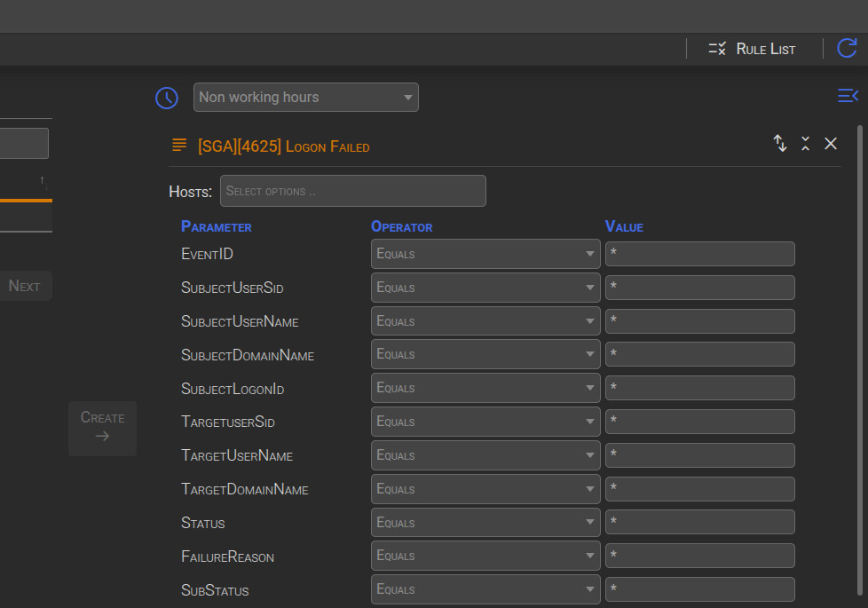Collapse the Logon Failed rule section
Image resolution: width=868 pixels, height=608 pixels.
pos(806,144)
